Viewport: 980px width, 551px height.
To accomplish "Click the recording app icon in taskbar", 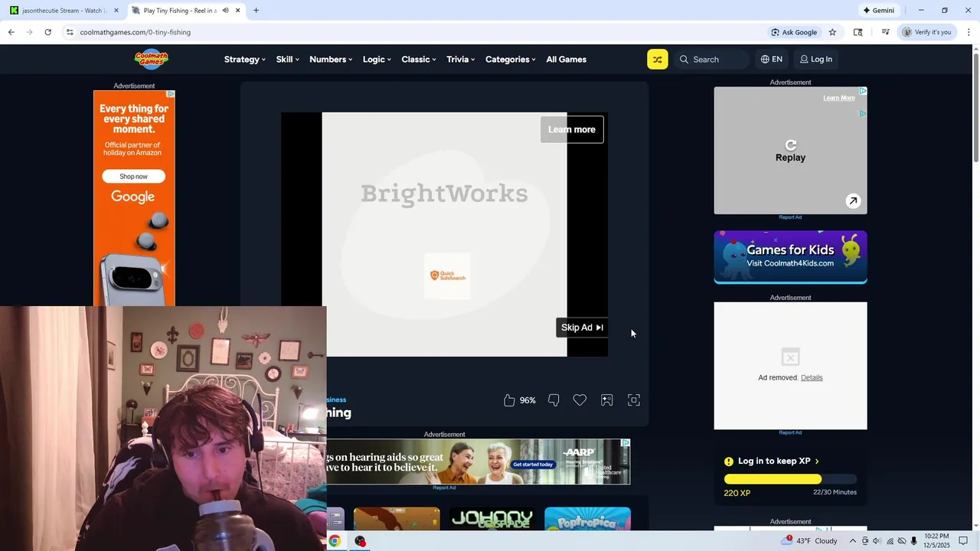I will [360, 541].
